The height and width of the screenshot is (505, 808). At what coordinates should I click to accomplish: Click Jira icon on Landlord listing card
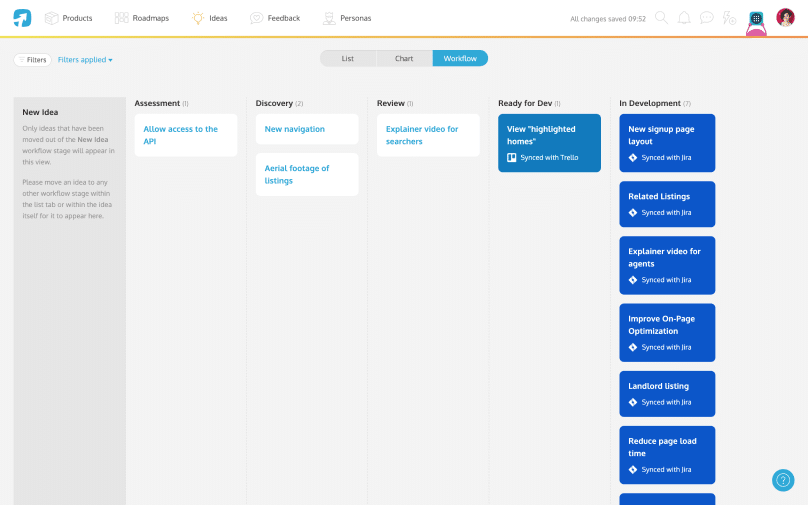[x=633, y=402]
